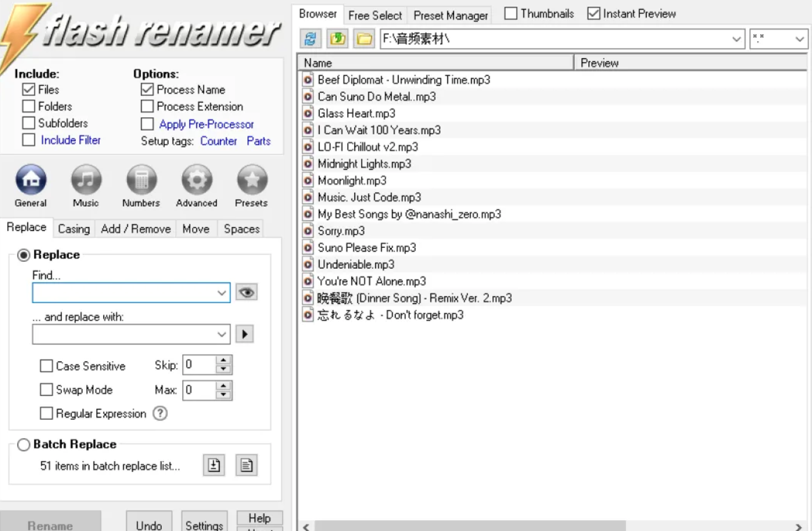Image resolution: width=812 pixels, height=531 pixels.
Task: Click the file icon of Suno Please Fix.mp3
Action: coord(308,248)
